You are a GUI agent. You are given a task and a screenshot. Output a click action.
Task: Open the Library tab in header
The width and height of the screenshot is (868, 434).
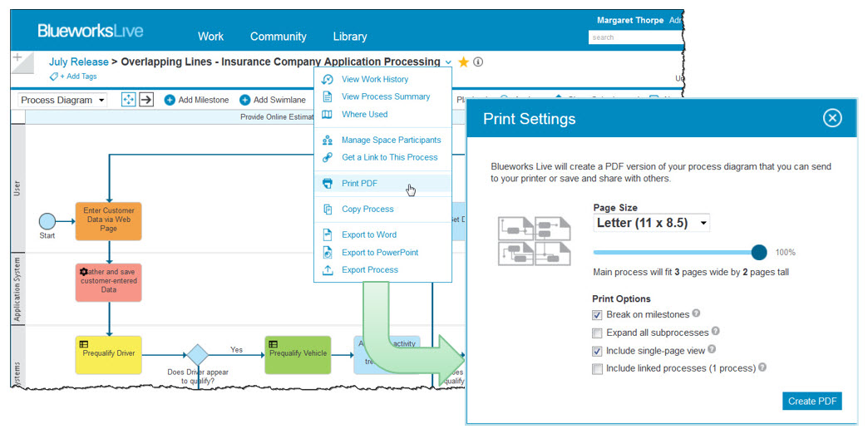coord(350,37)
